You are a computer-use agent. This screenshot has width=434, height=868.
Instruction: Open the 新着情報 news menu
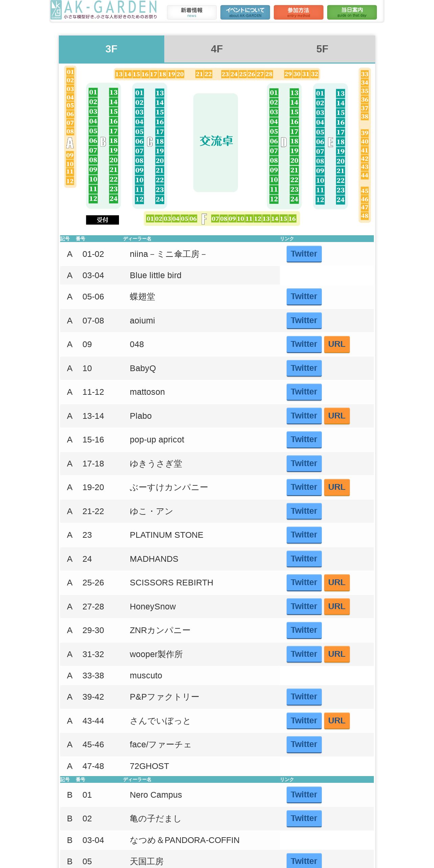(192, 12)
